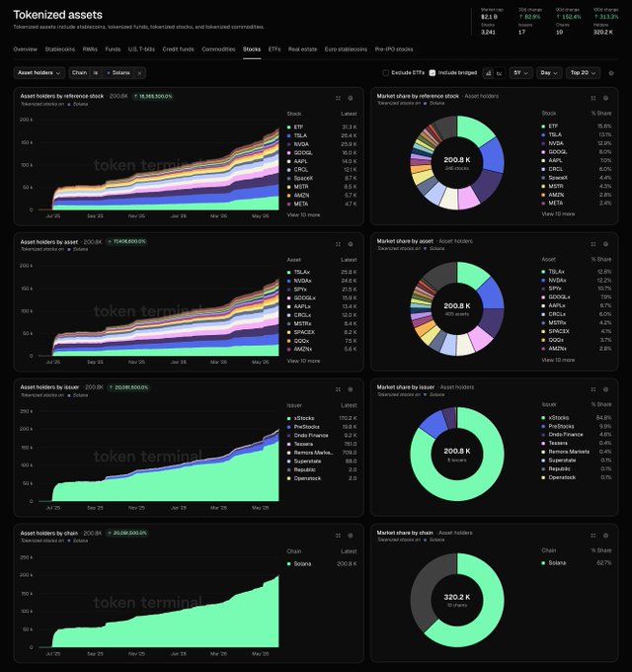Expand the Market share by reference stock chart

[x=593, y=98]
